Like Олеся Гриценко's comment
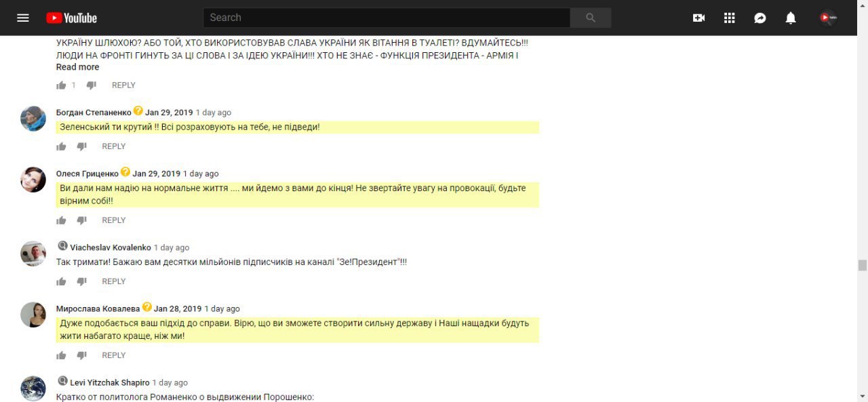 point(61,220)
